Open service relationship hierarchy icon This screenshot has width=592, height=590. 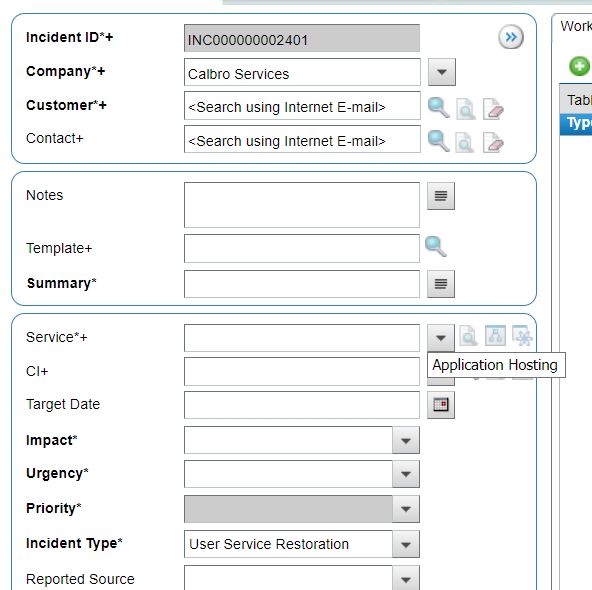(495, 335)
